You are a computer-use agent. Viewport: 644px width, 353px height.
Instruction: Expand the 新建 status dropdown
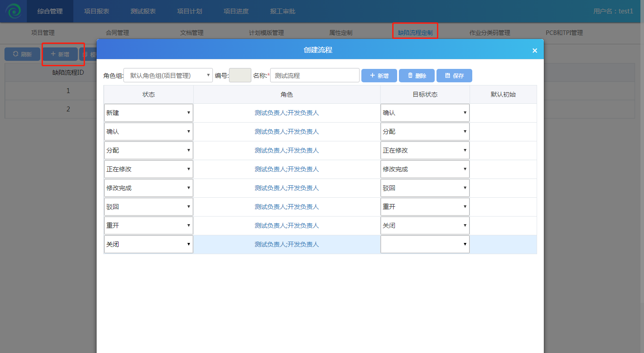coord(148,113)
